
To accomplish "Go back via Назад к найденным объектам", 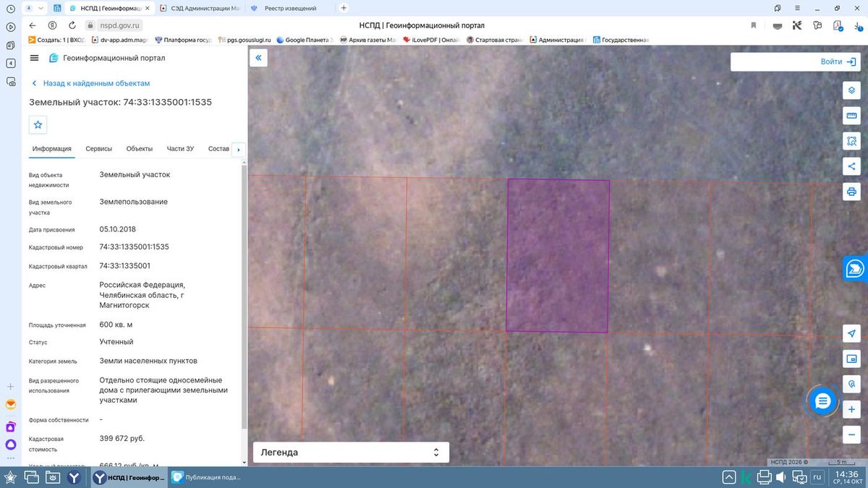I will [x=90, y=83].
